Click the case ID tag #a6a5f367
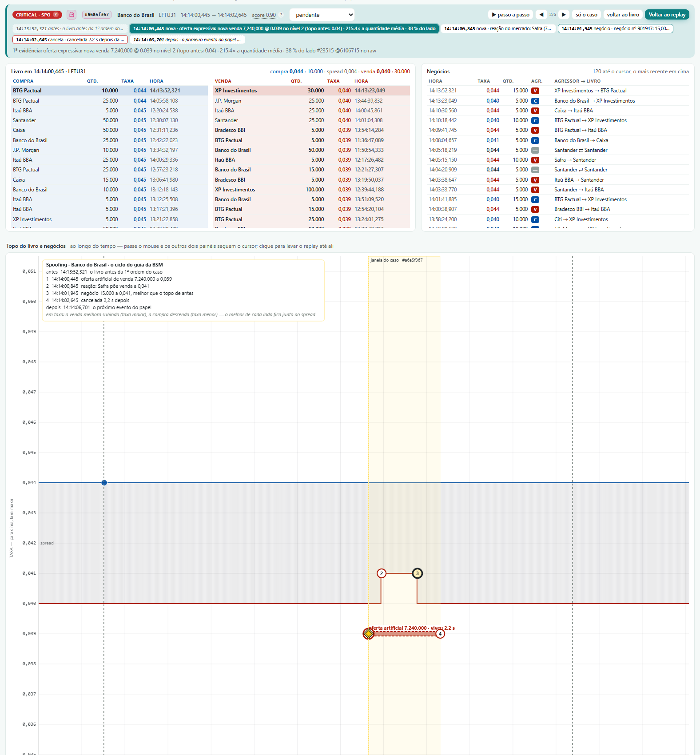Screen dimensions: 700x755 point(97,15)
